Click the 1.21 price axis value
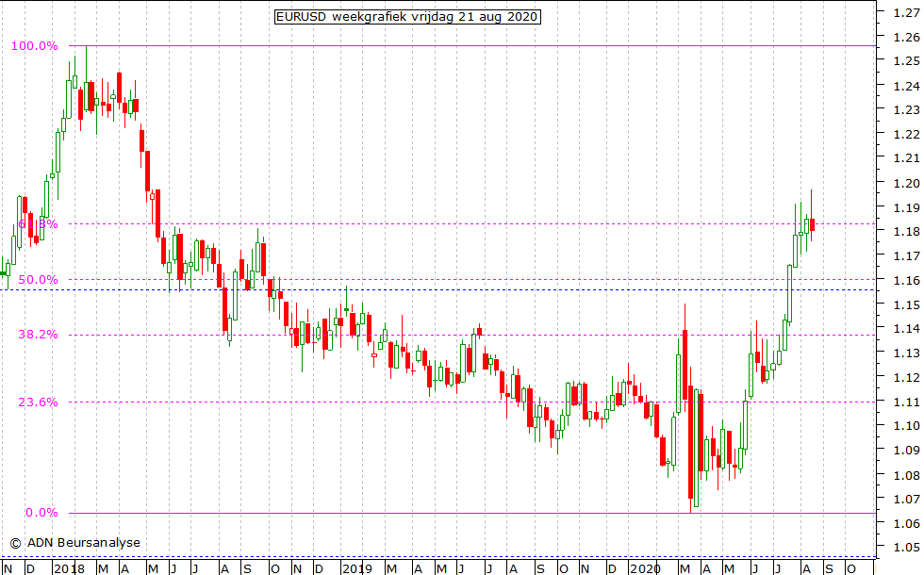Image resolution: width=924 pixels, height=575 pixels. (906, 158)
